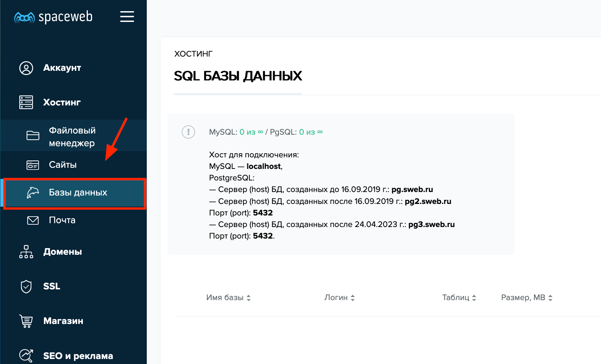Click the Сайты window icon
Screen dimensions: 601x364
[33, 165]
